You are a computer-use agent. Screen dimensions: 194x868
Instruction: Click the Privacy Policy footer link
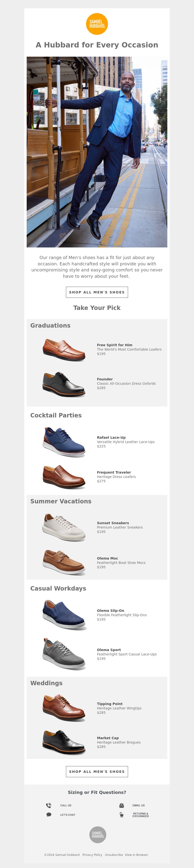click(x=92, y=855)
